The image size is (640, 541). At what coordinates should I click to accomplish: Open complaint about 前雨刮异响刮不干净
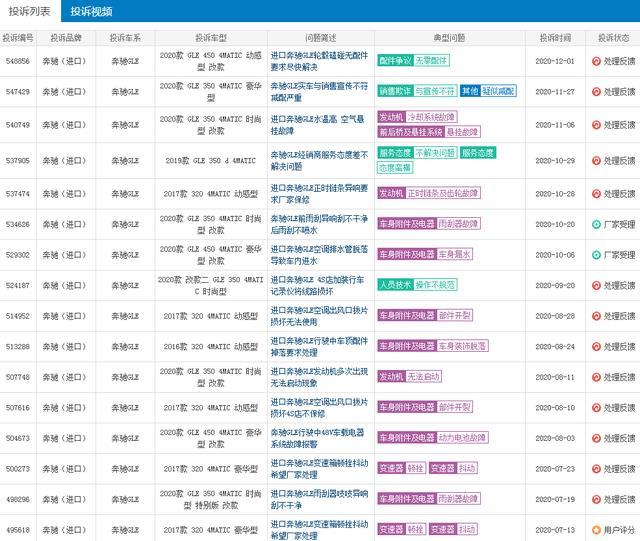pos(319,224)
